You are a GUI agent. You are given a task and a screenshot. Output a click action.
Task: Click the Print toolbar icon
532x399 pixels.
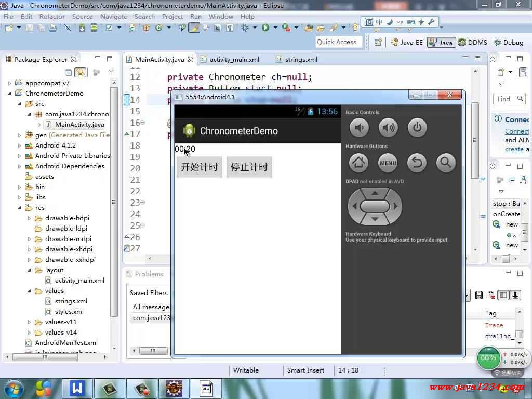[52, 28]
